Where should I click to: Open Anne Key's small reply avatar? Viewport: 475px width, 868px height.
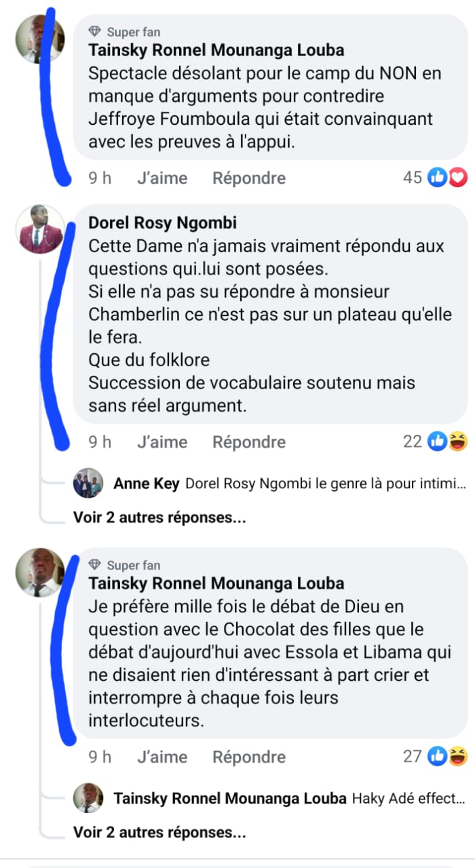point(88,484)
